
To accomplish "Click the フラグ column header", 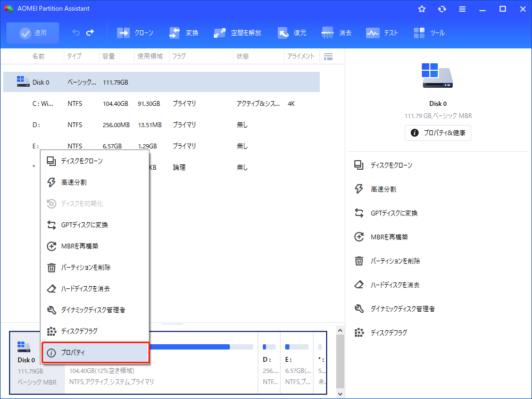I will pos(179,56).
